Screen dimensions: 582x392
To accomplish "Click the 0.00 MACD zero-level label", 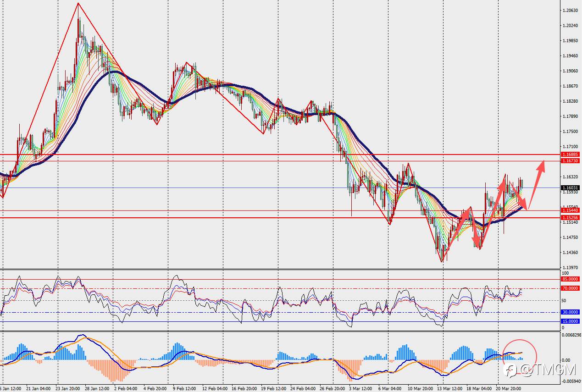I will pyautogui.click(x=566, y=360).
